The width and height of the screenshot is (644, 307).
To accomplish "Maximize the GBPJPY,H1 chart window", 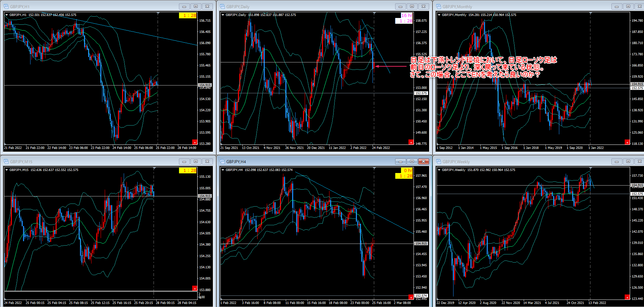I will pyautogui.click(x=196, y=6).
